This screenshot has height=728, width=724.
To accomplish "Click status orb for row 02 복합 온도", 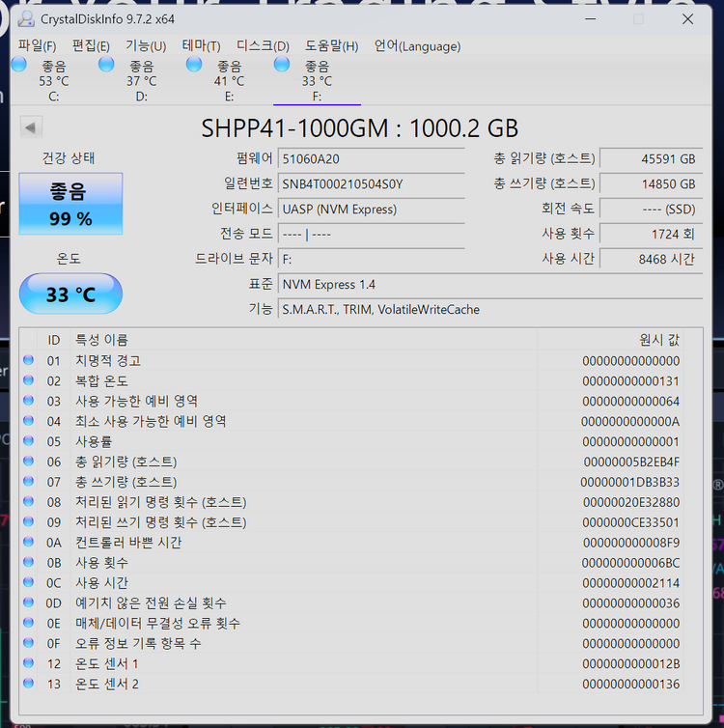I will 28,380.
